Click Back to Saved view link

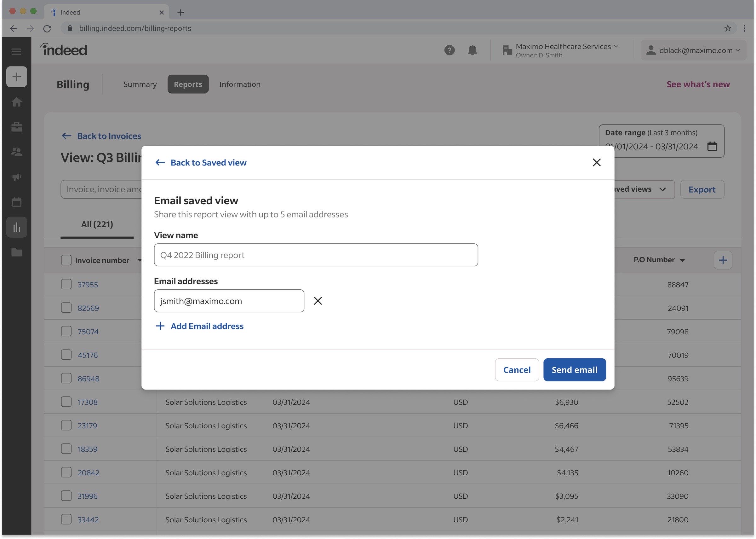201,163
